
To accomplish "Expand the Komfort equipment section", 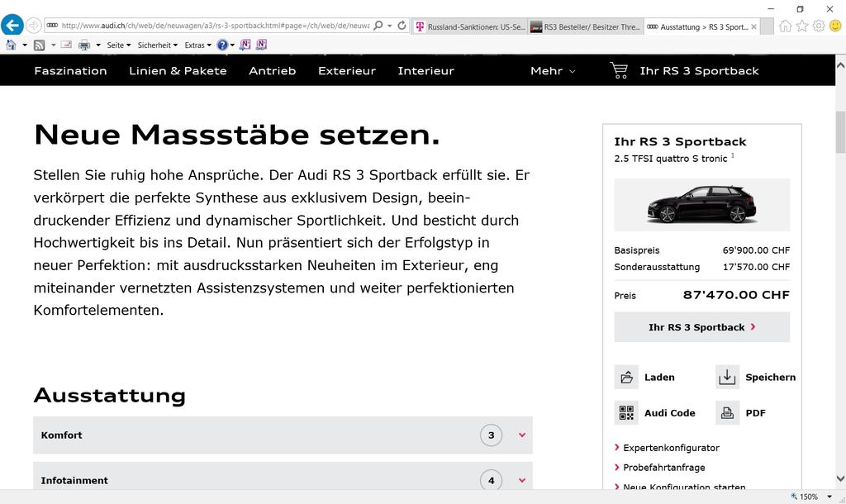I will click(521, 435).
